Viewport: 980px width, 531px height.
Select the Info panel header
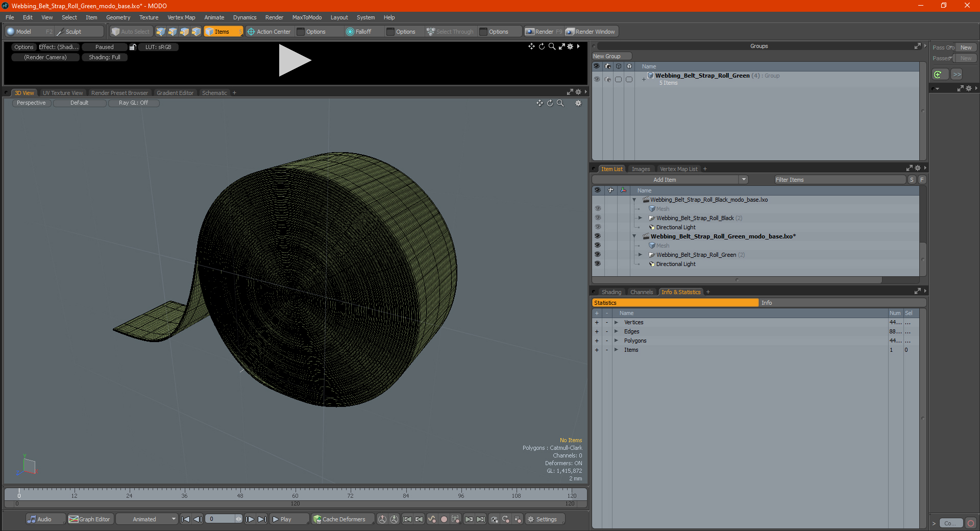click(842, 303)
